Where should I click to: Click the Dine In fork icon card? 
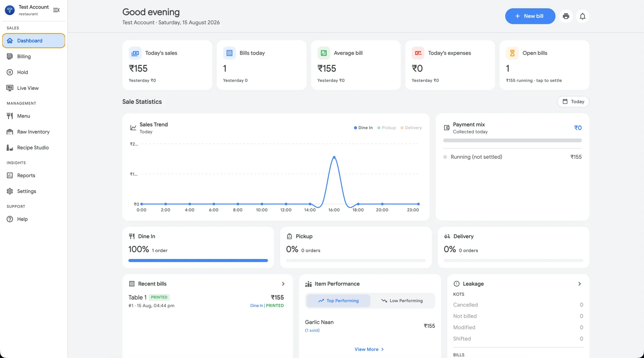[132, 236]
